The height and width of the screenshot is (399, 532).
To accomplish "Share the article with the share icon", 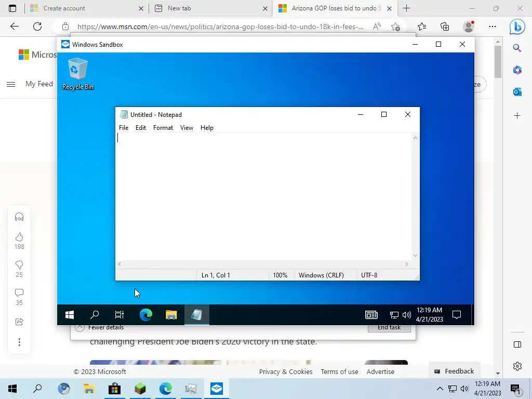I will 19,322.
